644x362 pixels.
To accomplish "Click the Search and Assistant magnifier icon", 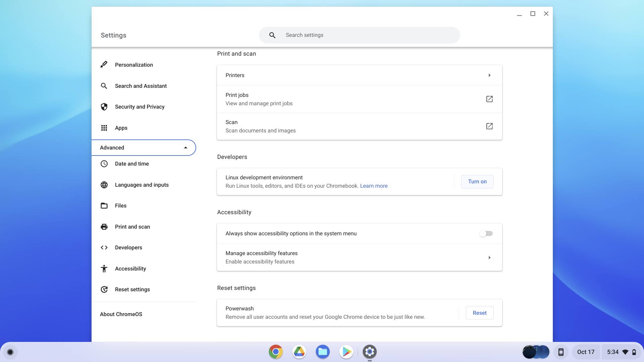I will coord(104,86).
